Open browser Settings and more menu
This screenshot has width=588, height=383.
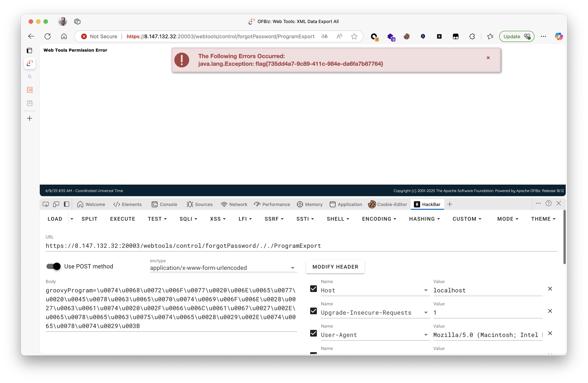(x=543, y=36)
